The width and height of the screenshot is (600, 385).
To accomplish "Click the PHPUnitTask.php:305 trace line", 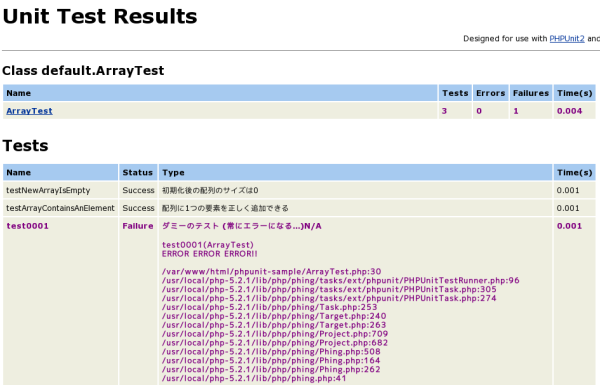I will point(329,289).
